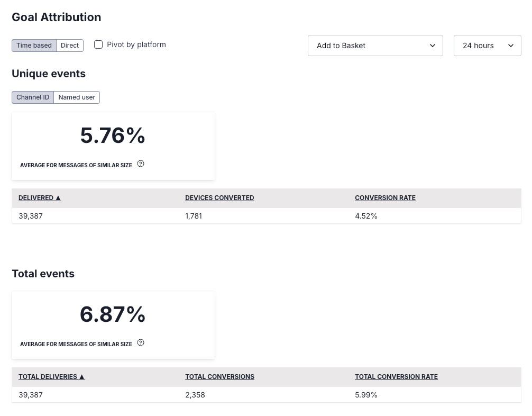Enable the Pivot by platform checkbox
The height and width of the screenshot is (416, 532).
98,45
